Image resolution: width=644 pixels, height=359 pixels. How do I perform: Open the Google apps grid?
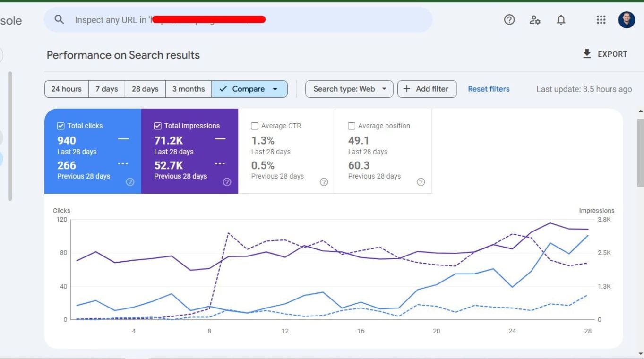(x=601, y=19)
